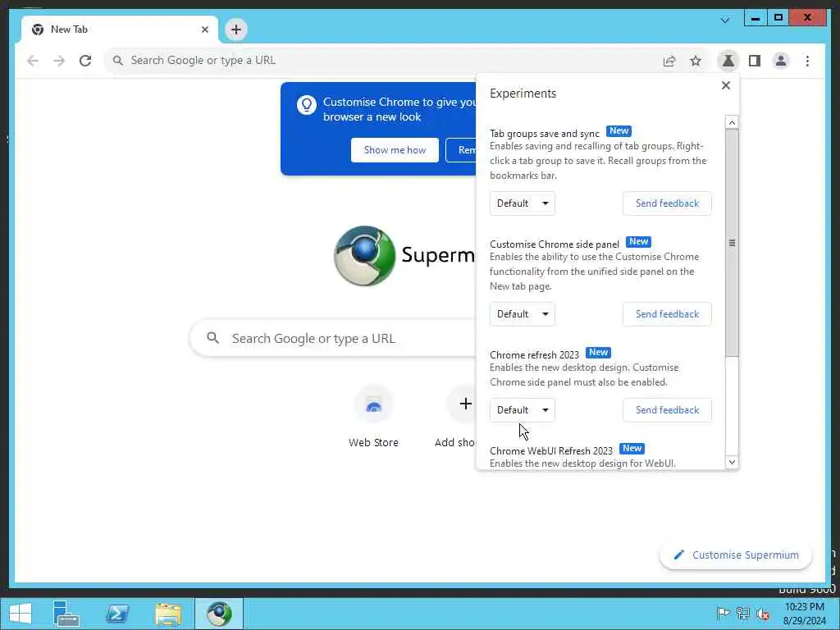Open the three-dot browser menu
840x630 pixels.
tap(807, 61)
